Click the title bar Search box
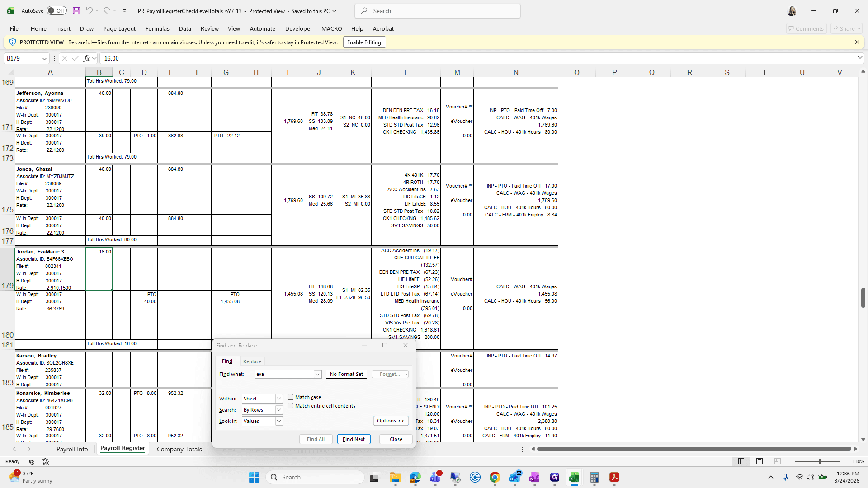Image resolution: width=868 pixels, height=488 pixels. (x=438, y=11)
